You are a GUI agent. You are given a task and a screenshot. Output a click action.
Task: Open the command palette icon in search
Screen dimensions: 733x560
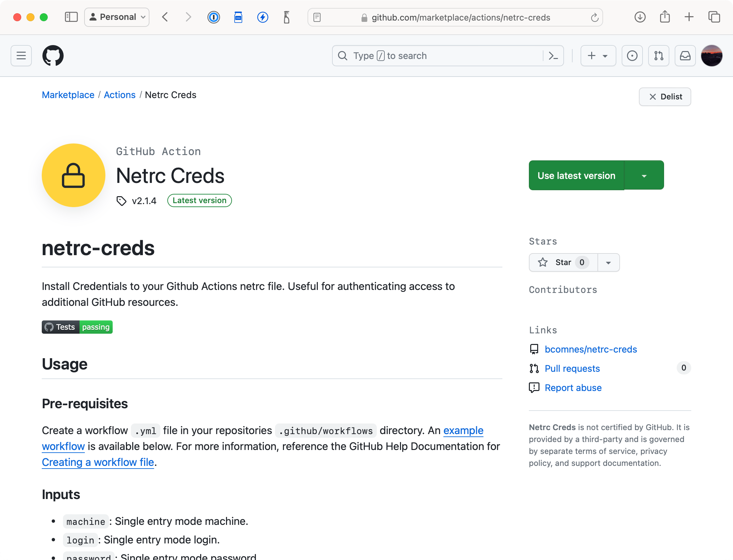[x=553, y=56]
